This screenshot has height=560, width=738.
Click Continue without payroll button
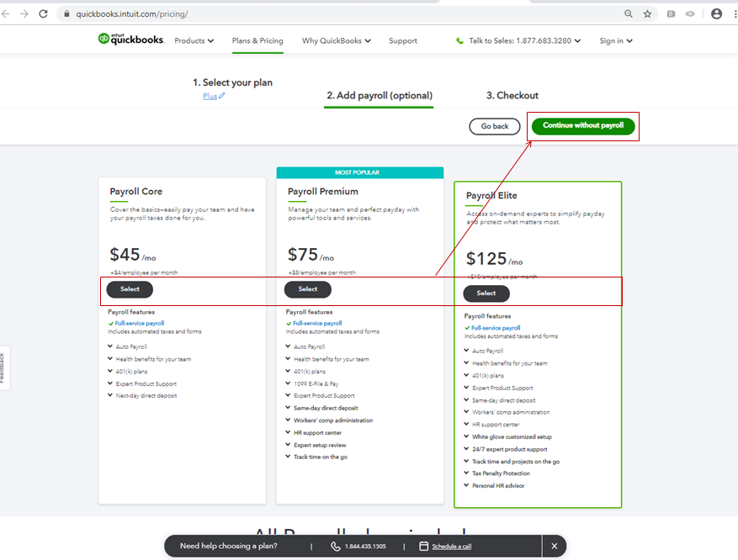(x=583, y=125)
